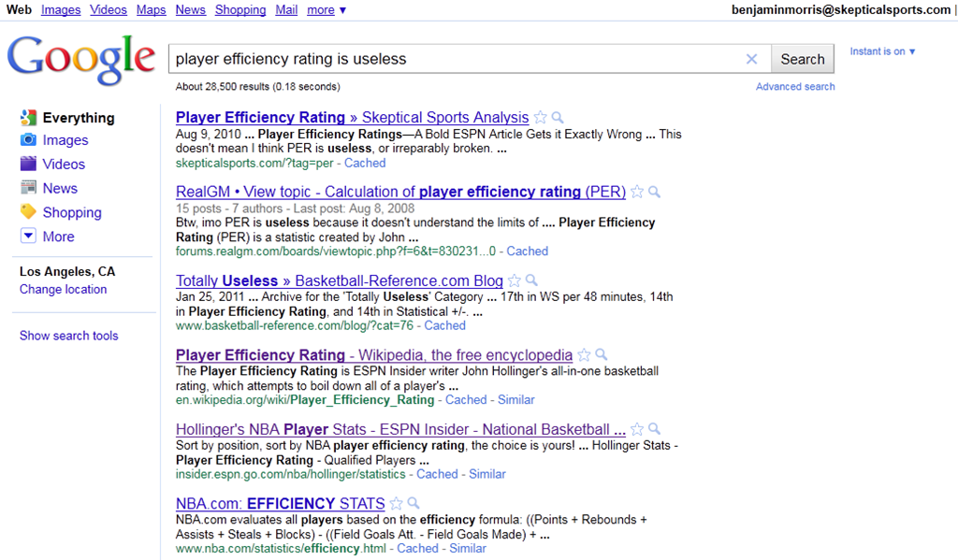Expand the More arrow icon in sidebar
This screenshot has height=560, width=958.
[28, 236]
